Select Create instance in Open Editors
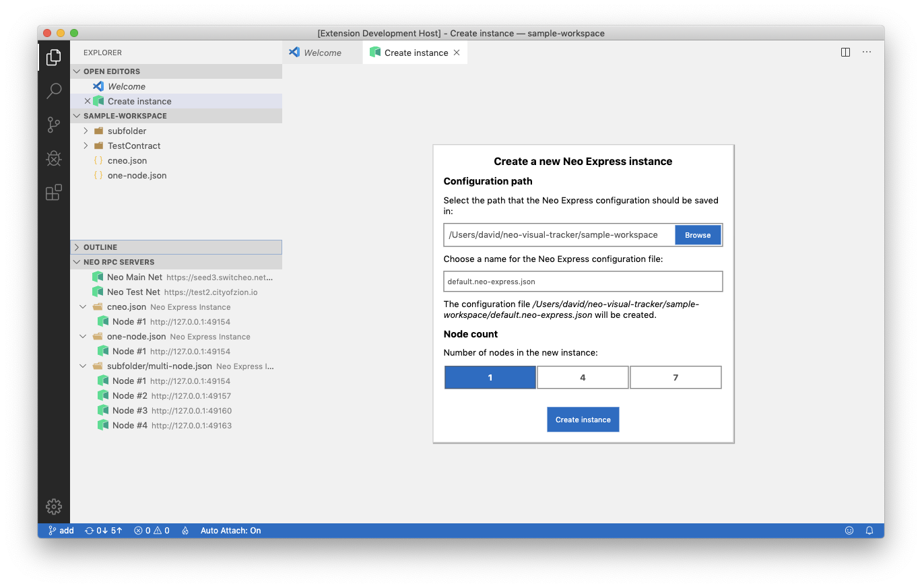This screenshot has height=588, width=922. [176, 101]
